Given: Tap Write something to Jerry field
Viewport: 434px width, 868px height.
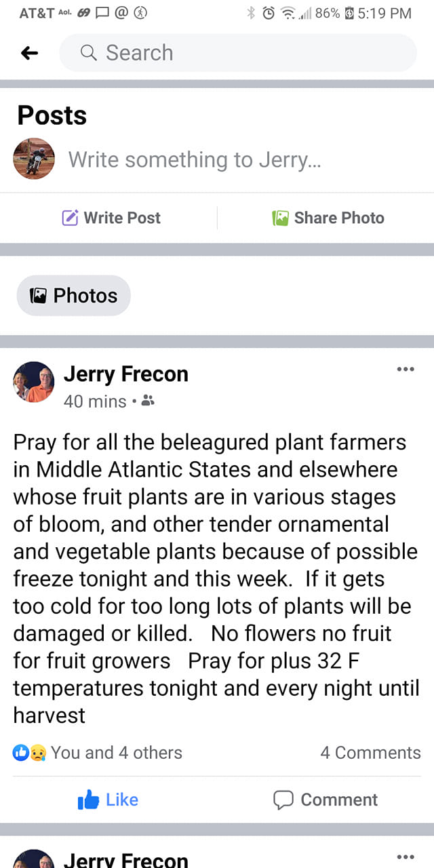Looking at the screenshot, I should click(195, 160).
